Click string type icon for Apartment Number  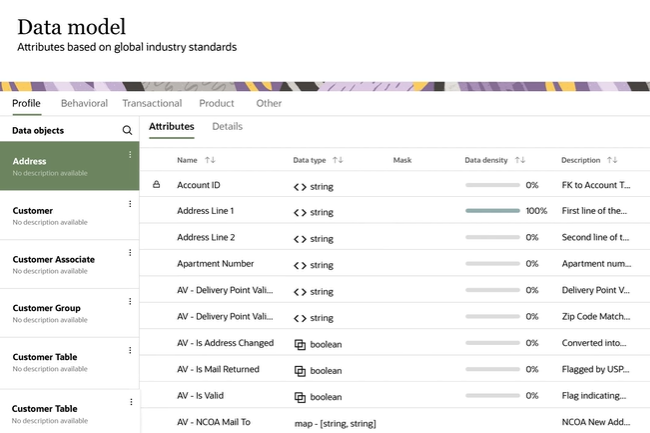coord(300,265)
